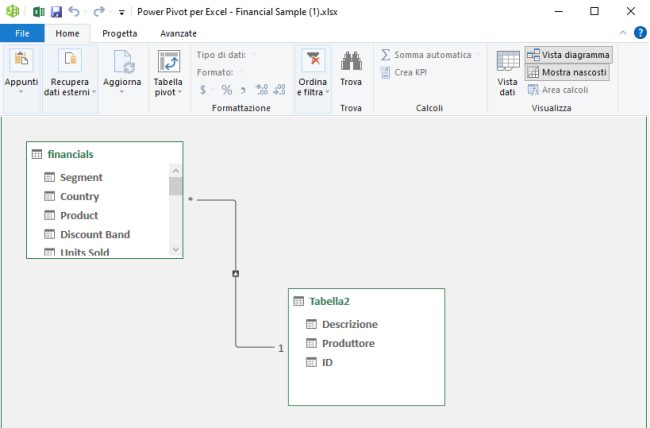Click the Aggiorna refresh icon
This screenshot has width=650, height=428.
coord(122,62)
